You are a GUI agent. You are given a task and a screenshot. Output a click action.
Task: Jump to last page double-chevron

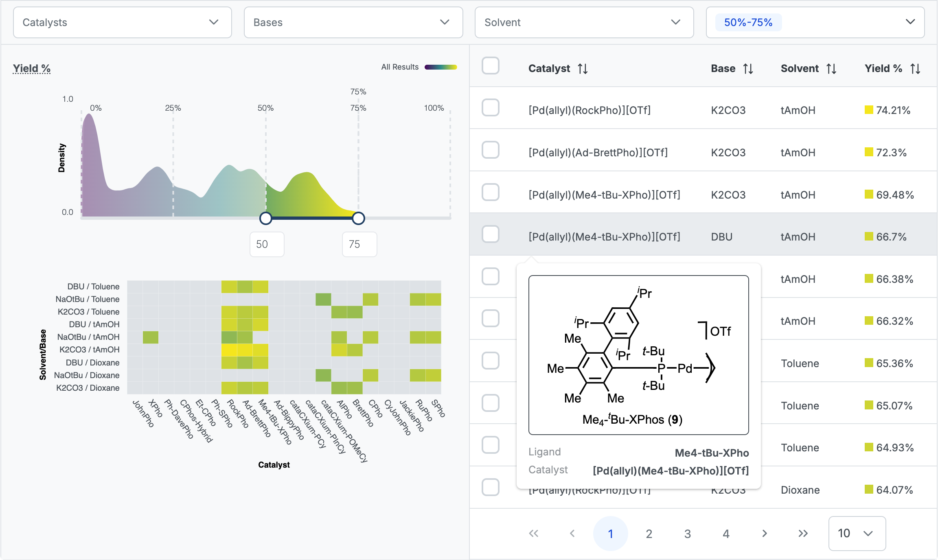[x=803, y=534]
